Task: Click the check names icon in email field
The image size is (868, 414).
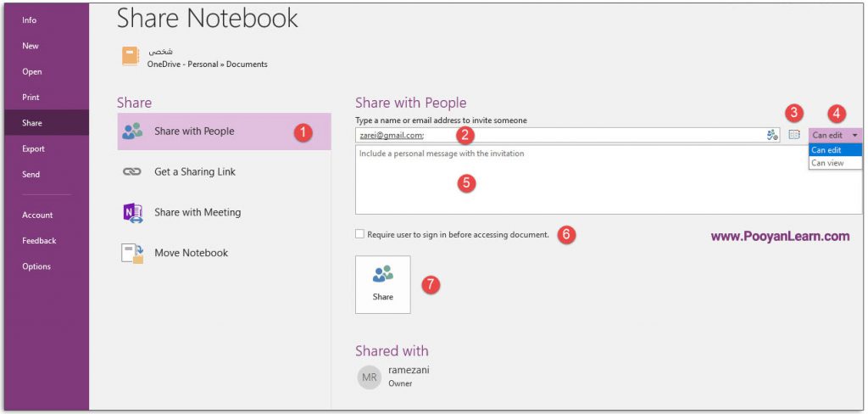Action: tap(772, 135)
